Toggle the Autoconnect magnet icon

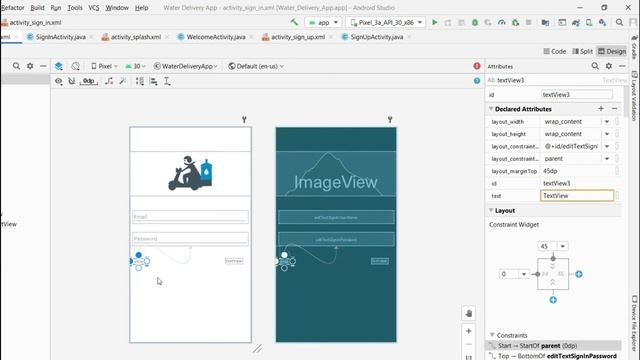tap(72, 81)
